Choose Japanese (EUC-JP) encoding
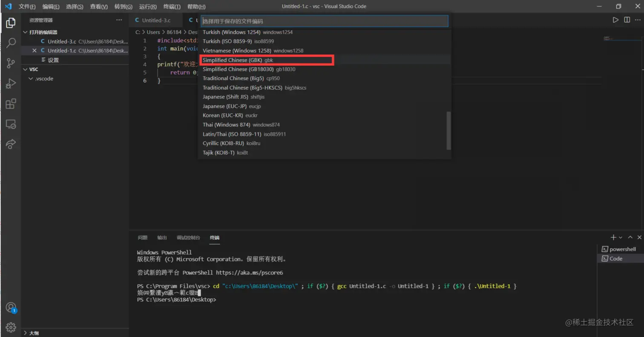644x337 pixels. [x=325, y=106]
